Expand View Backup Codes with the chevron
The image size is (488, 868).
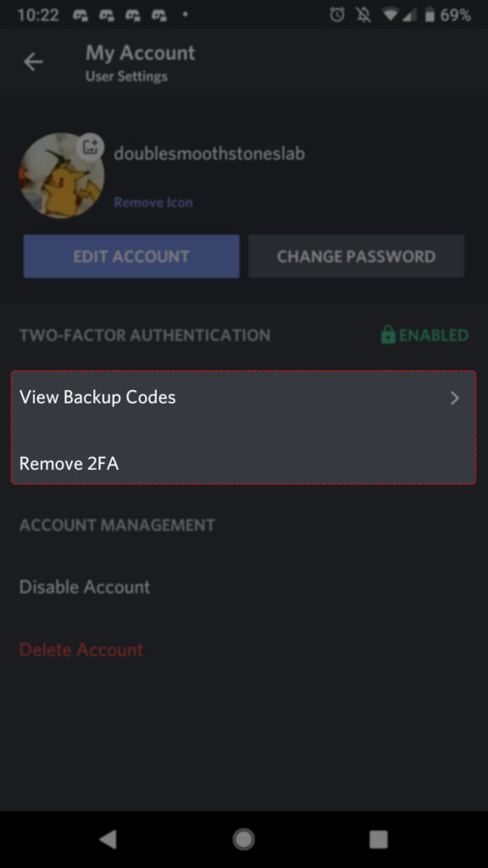coord(454,398)
